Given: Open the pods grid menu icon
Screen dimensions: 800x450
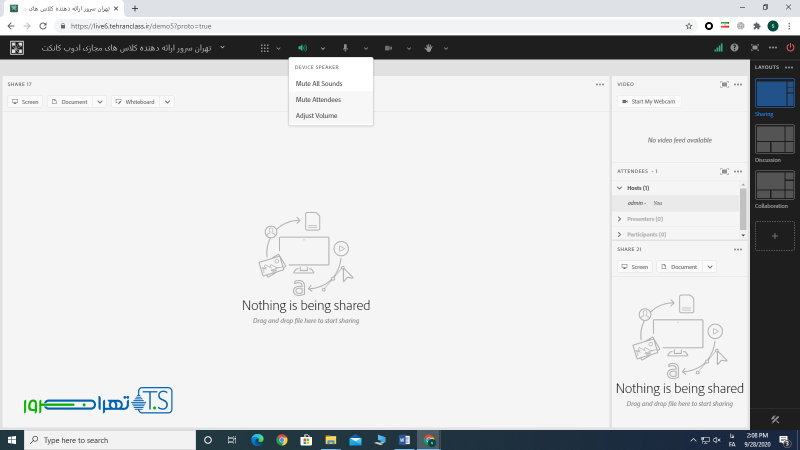Looking at the screenshot, I should coord(265,47).
